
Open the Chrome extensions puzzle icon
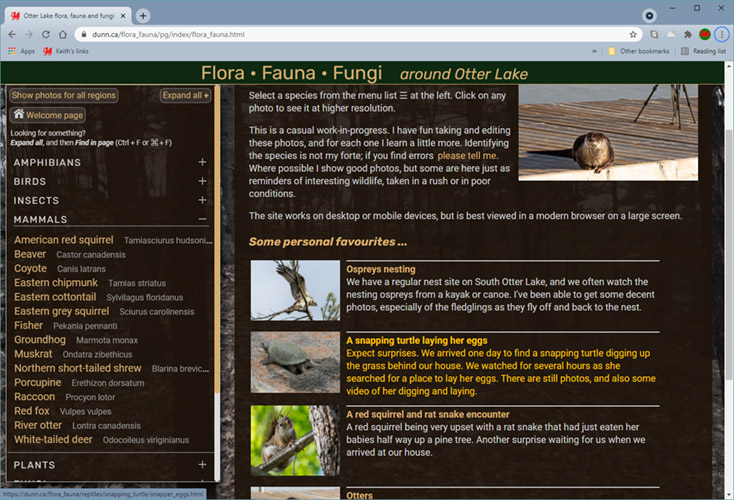tap(687, 34)
